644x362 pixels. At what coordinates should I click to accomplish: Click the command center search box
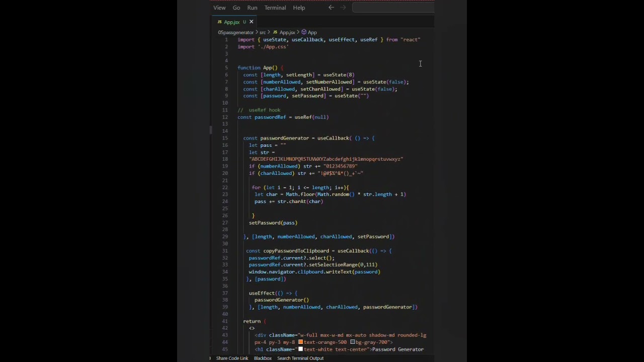pyautogui.click(x=393, y=7)
